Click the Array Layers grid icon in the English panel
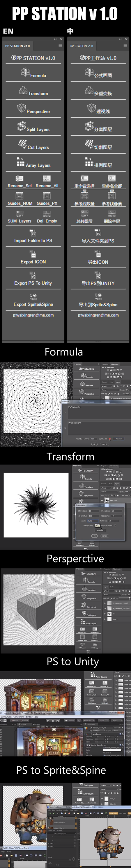Viewport: 131px width, 868px height. point(21,162)
